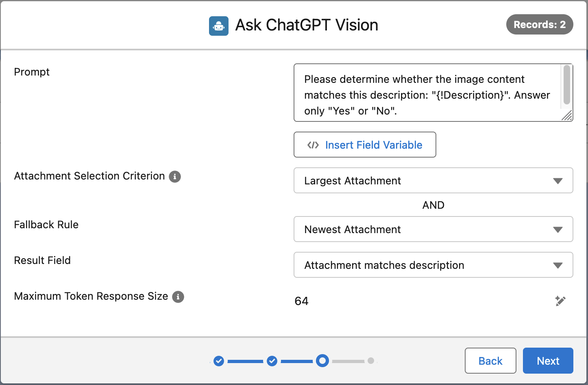Click info icon beside Attachment Selection Criterion
The width and height of the screenshot is (588, 385).
click(x=175, y=176)
